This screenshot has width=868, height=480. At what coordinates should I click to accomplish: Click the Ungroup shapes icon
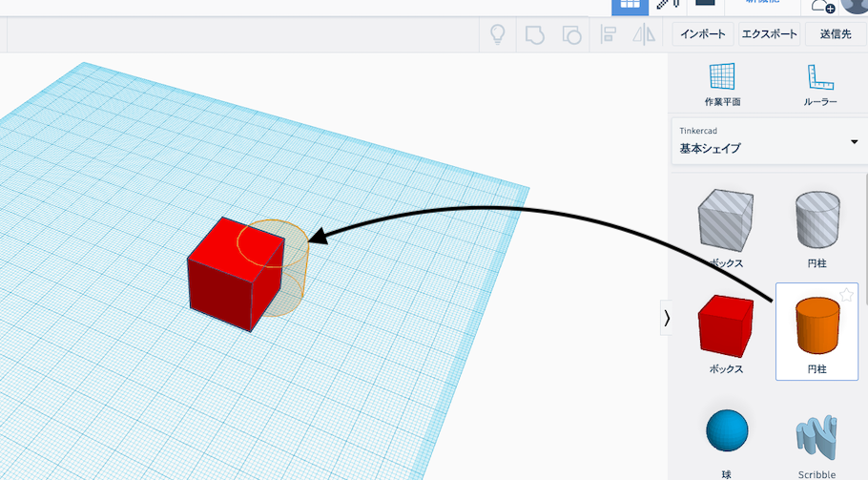570,35
